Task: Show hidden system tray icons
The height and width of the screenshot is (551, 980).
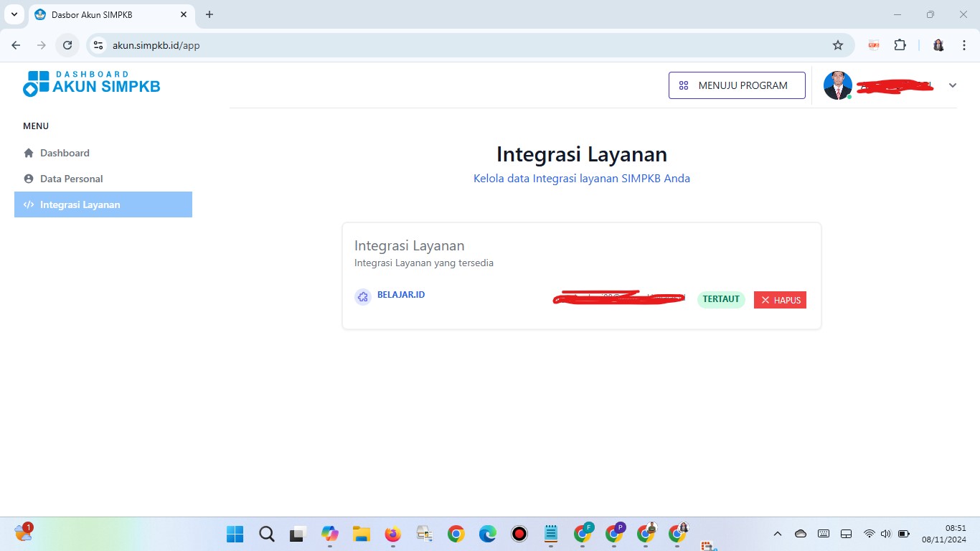Action: 778,534
